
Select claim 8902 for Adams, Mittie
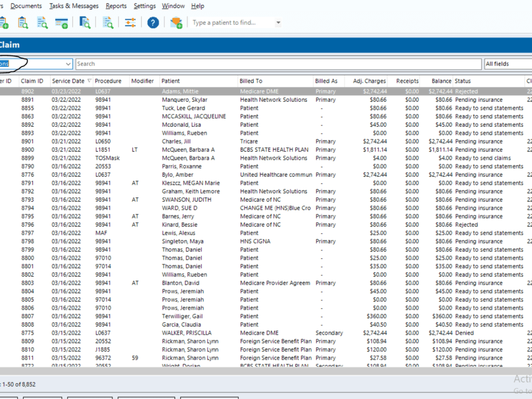tap(266, 92)
